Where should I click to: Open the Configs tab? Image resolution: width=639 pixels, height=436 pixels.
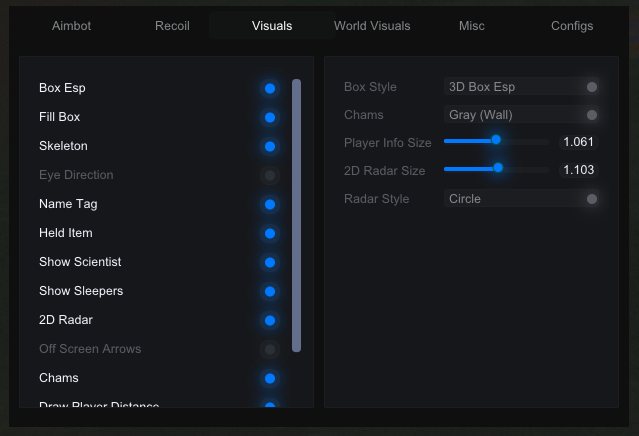click(x=572, y=26)
